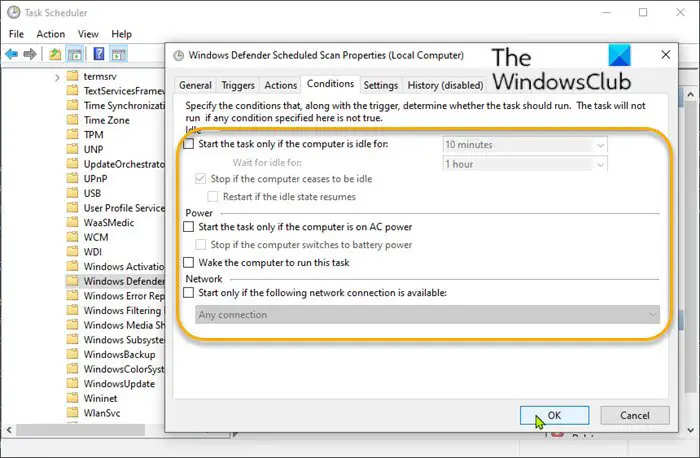Click the USB folder icon
The image size is (700, 458).
72,193
